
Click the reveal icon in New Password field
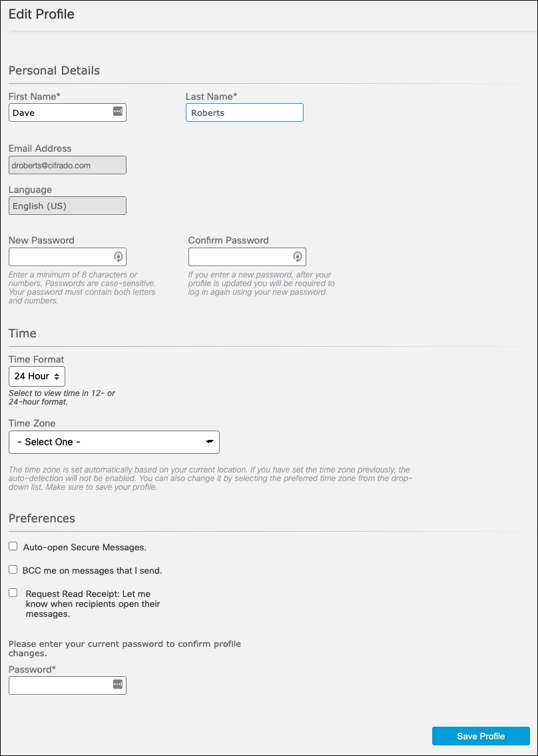(x=117, y=256)
